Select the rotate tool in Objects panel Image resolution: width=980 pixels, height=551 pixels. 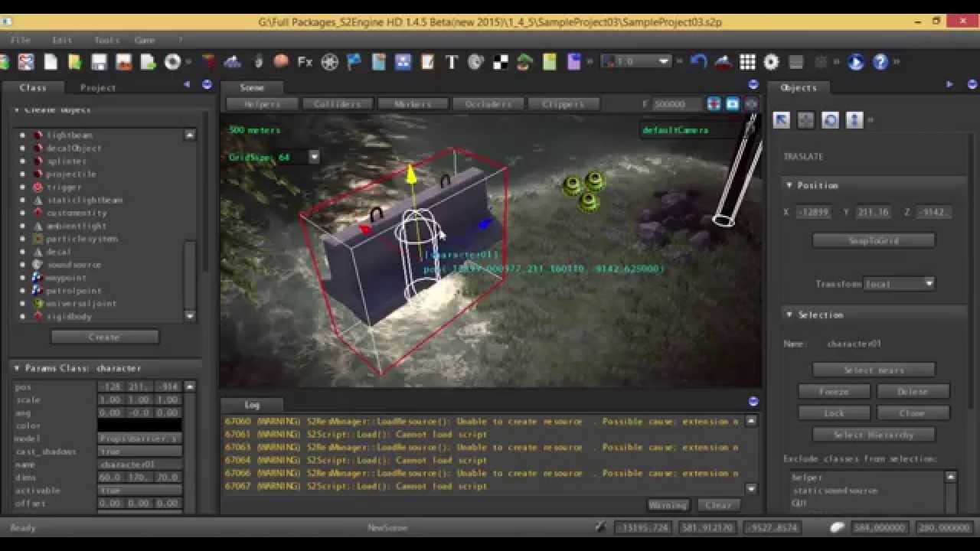point(830,120)
